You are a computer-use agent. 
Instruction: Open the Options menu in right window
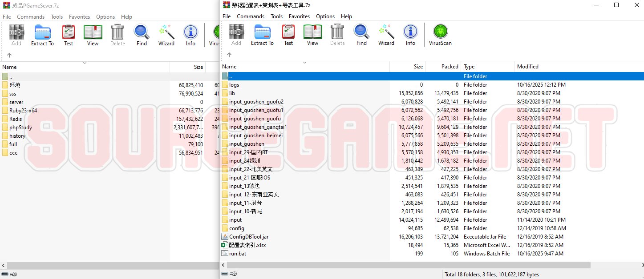pos(325,16)
